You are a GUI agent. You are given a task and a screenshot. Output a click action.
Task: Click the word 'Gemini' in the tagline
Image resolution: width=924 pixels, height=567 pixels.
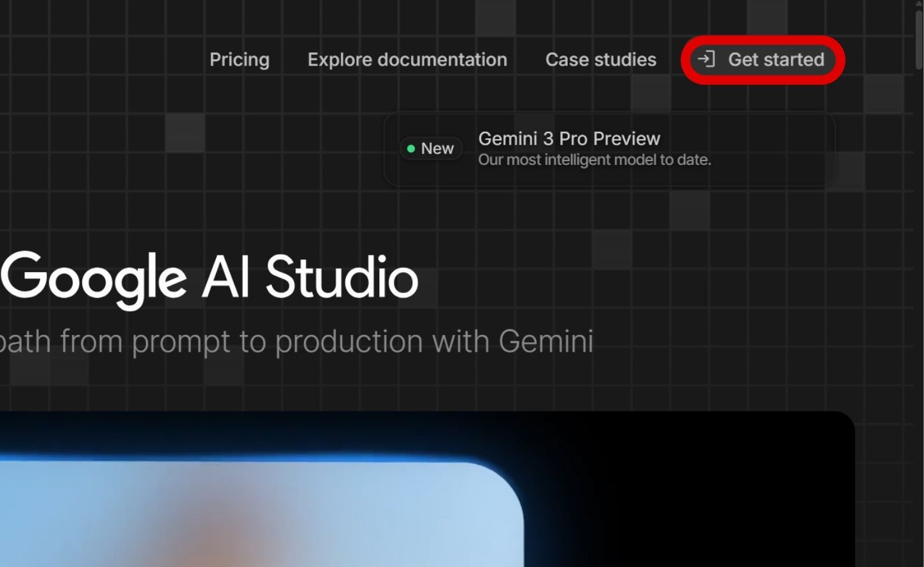point(545,341)
